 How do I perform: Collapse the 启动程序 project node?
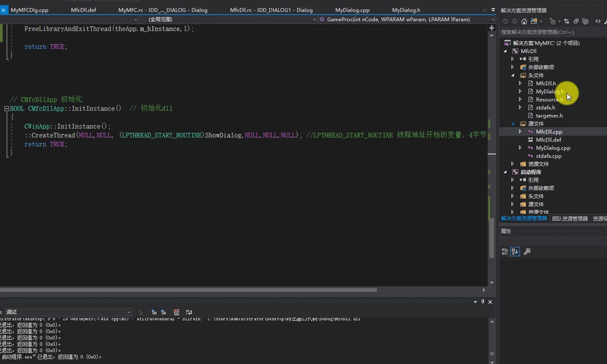coord(505,172)
